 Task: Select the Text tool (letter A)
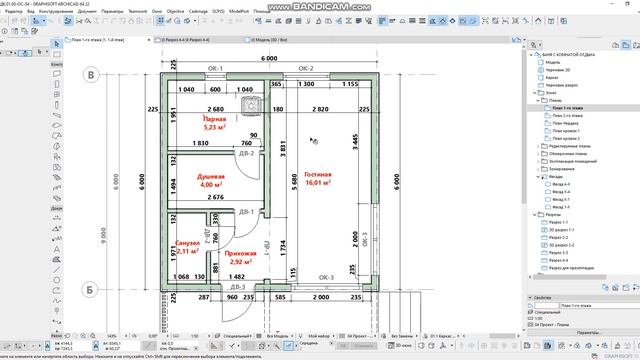(x=57, y=249)
